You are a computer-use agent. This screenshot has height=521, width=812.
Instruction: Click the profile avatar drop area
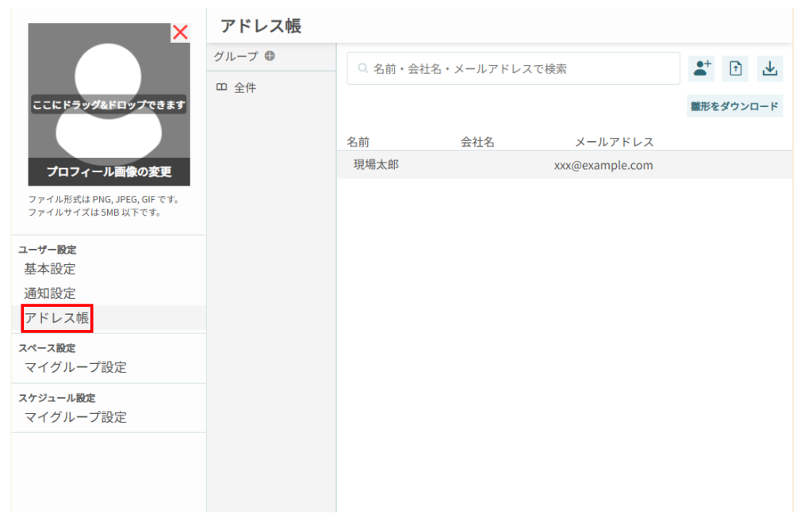[x=109, y=87]
